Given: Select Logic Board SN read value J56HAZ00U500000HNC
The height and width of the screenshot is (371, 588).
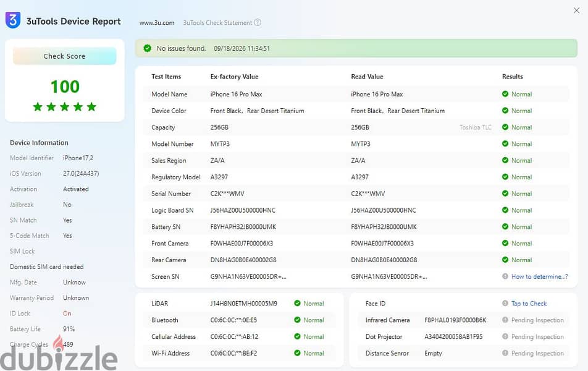Looking at the screenshot, I should (384, 210).
